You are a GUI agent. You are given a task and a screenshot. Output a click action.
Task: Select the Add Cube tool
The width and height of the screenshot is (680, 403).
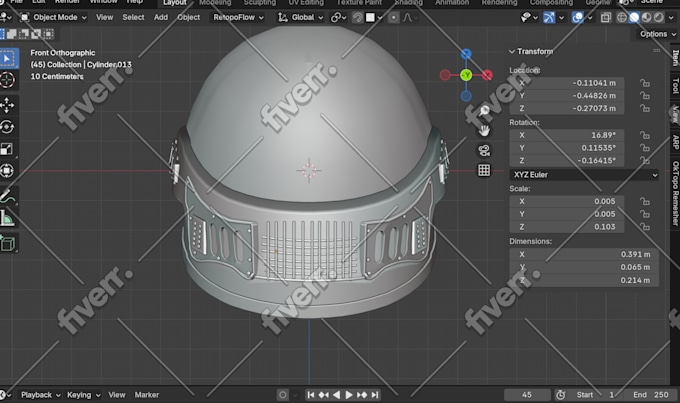click(x=7, y=244)
